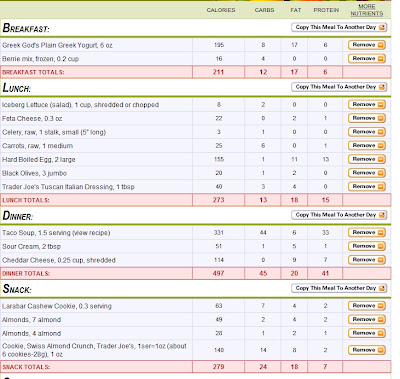Select Carrots, raw, 1 medium name

(x=37, y=146)
